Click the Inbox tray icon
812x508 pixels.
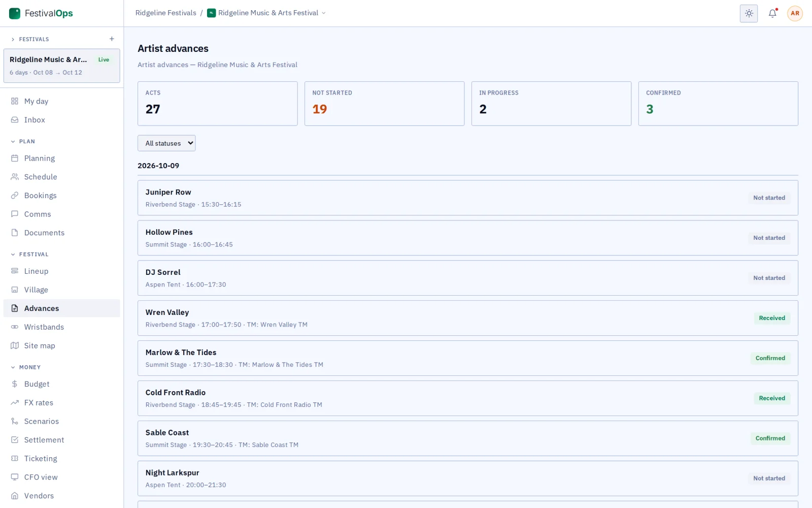coord(15,120)
